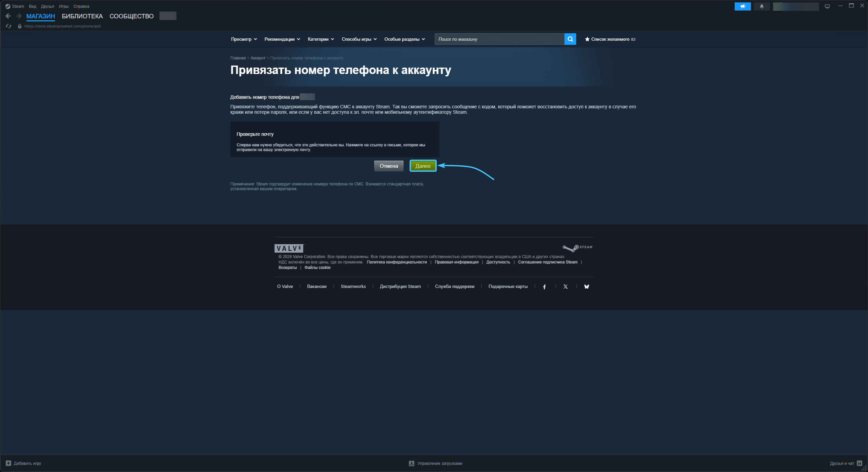Screen dimensions: 868x472
Task: Open the БИБЛИОТЕКА tab
Action: 82,16
